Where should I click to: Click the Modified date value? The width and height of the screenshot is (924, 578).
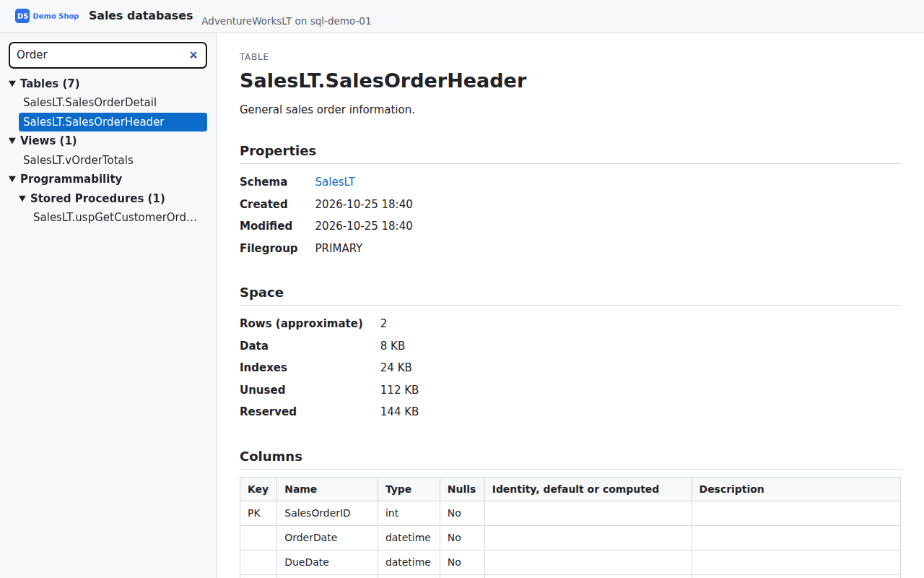tap(364, 226)
